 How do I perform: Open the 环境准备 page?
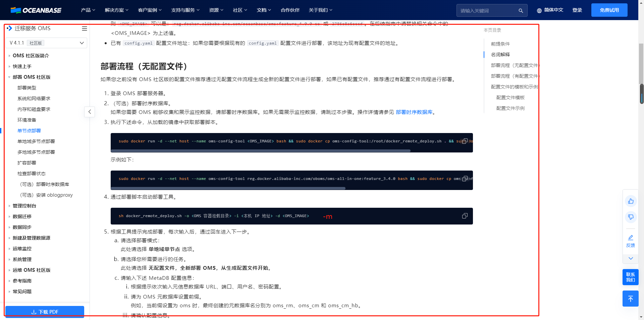[x=27, y=120]
